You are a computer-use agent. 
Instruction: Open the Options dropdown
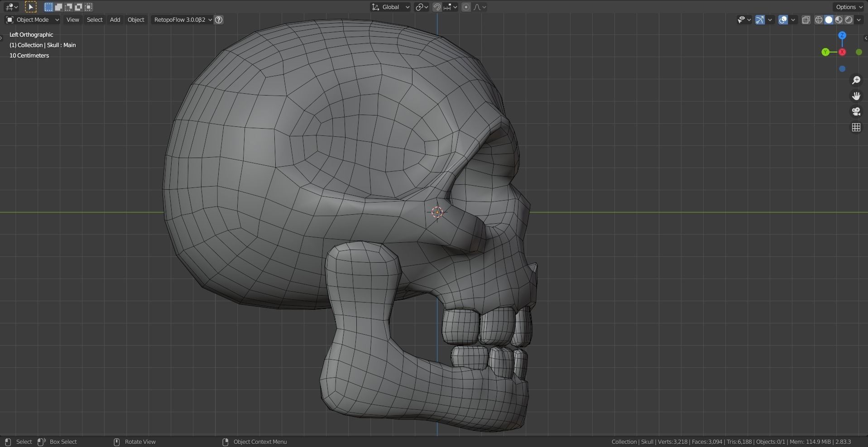849,7
